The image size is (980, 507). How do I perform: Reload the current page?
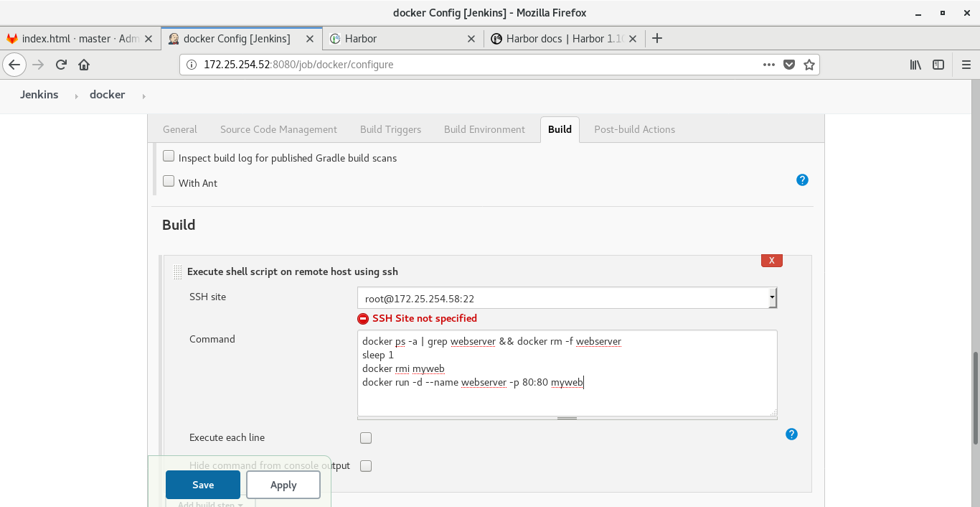pos(61,65)
